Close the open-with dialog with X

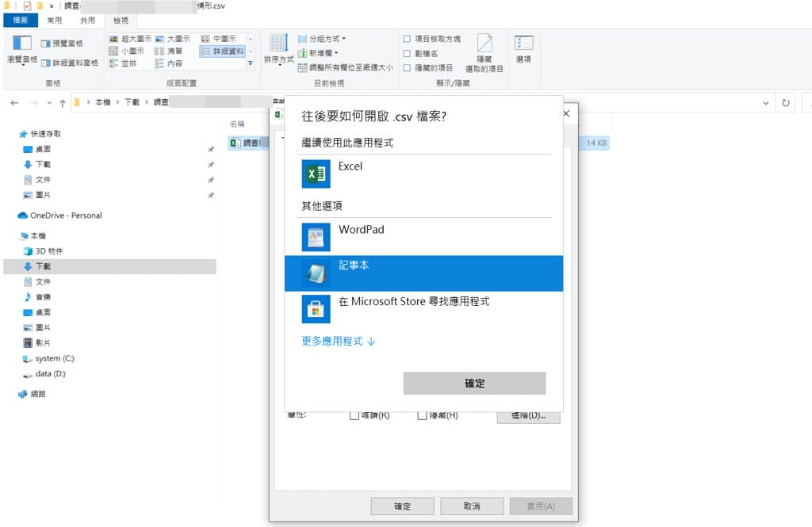tap(566, 113)
